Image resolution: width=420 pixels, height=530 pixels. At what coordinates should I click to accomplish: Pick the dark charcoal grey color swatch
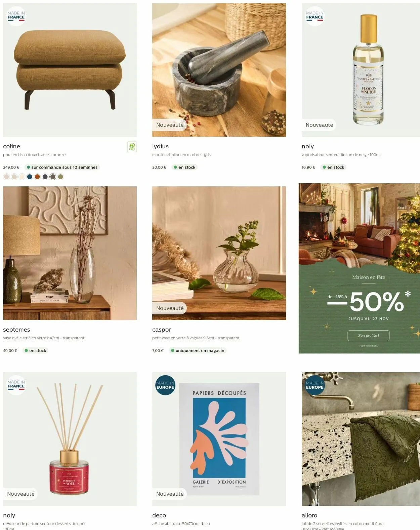click(45, 177)
